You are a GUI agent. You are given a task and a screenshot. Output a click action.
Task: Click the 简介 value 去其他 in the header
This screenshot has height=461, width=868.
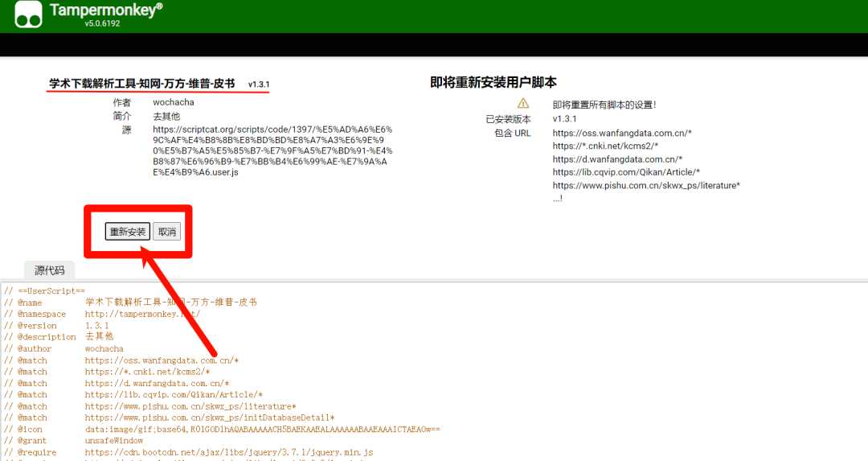pos(166,117)
